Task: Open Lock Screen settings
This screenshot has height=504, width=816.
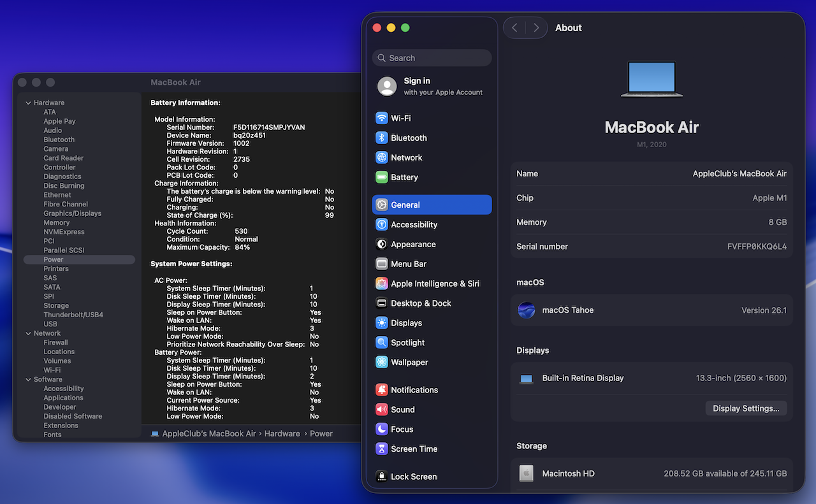Action: (x=413, y=477)
